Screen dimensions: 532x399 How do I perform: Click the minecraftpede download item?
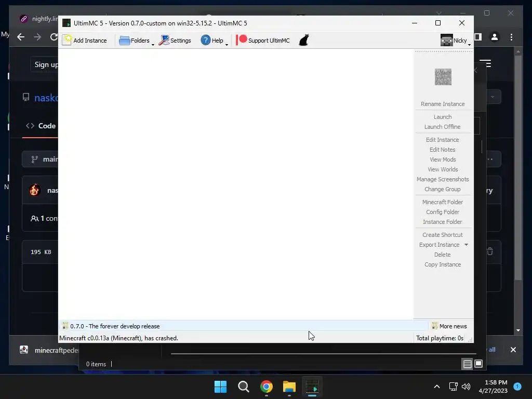point(49,350)
